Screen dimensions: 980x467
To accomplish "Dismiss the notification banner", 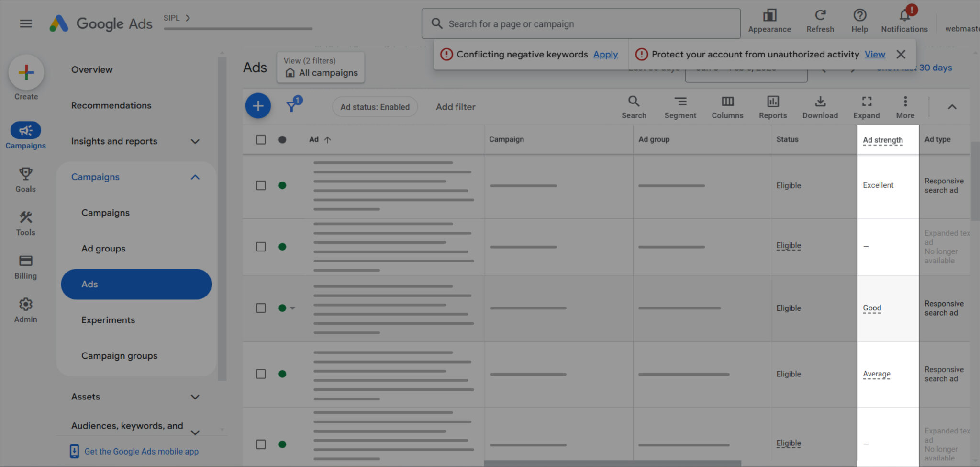I will pyautogui.click(x=901, y=54).
